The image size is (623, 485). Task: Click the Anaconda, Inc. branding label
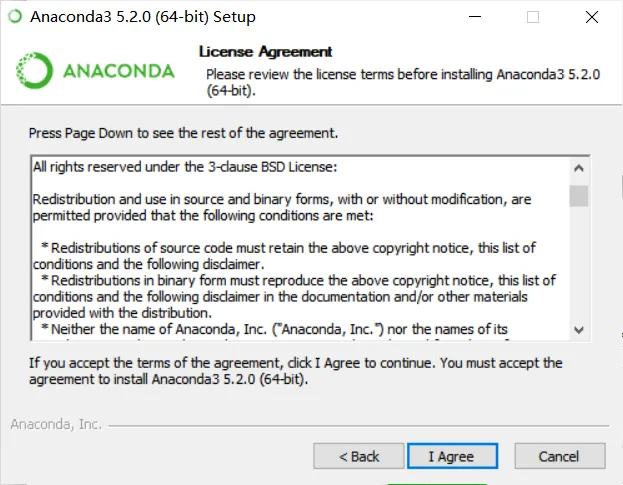(56, 424)
